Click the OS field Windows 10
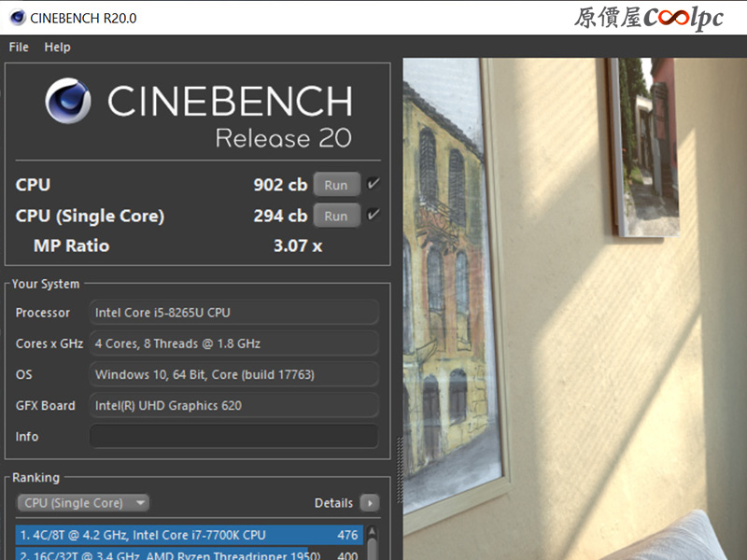Viewport: 747px width, 560px height. (234, 374)
